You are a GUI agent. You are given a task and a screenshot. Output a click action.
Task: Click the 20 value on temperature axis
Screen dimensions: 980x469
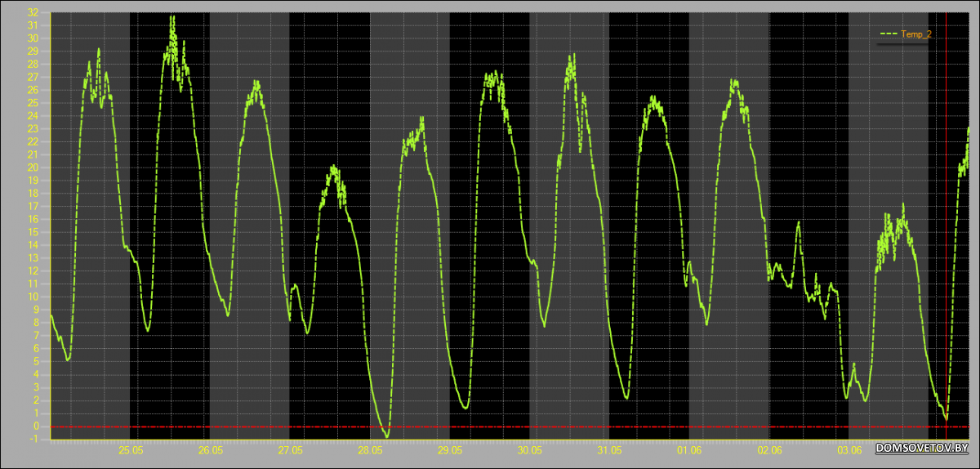click(x=33, y=167)
